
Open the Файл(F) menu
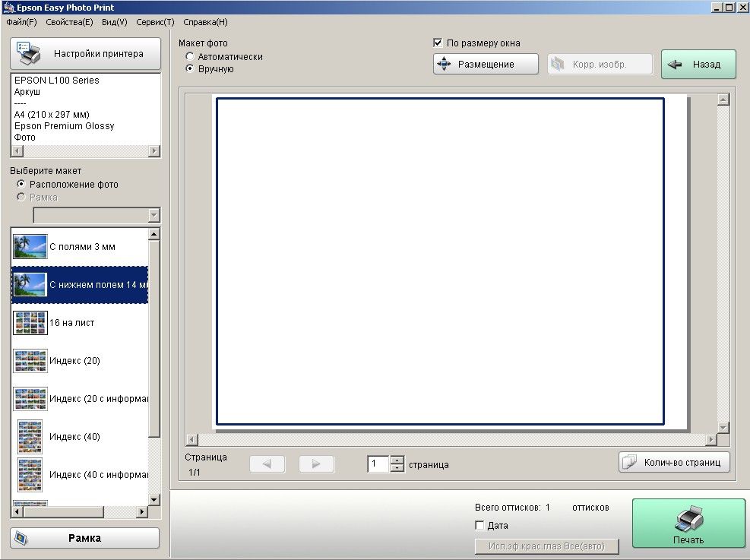pos(21,22)
